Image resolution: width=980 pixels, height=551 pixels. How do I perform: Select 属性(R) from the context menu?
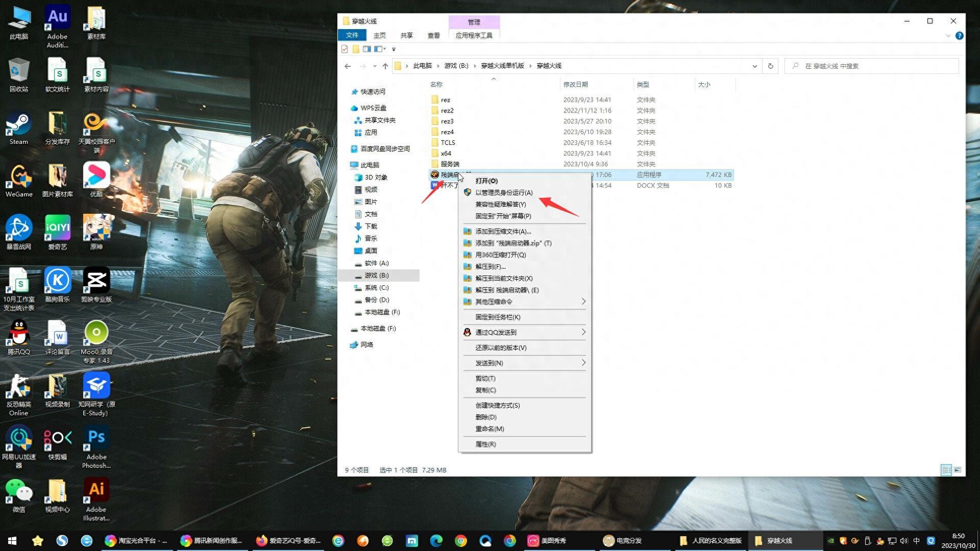tap(485, 444)
